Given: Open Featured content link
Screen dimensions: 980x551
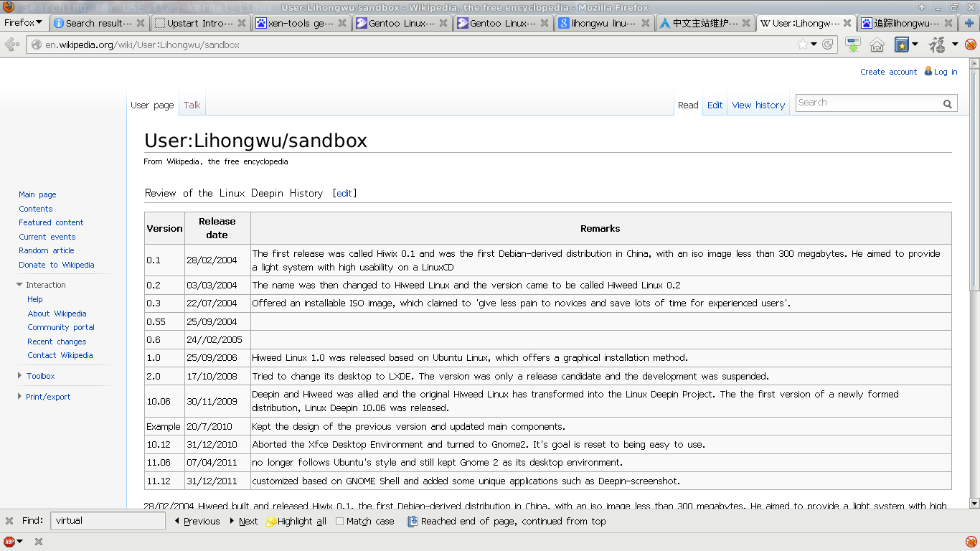Looking at the screenshot, I should [51, 222].
